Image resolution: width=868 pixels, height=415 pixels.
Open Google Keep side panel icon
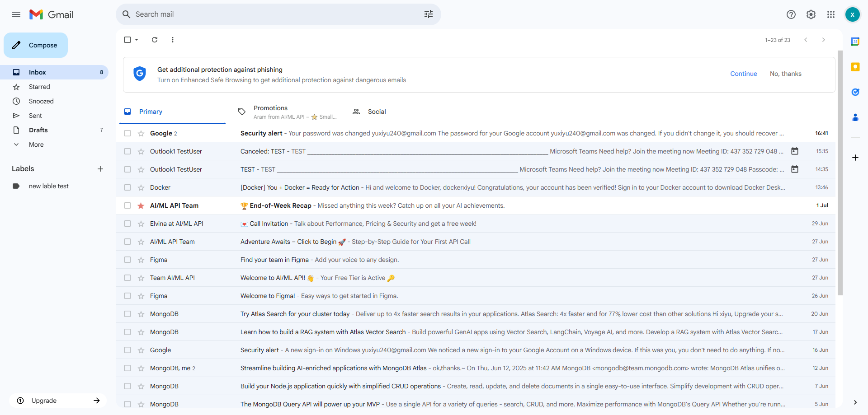tap(855, 67)
